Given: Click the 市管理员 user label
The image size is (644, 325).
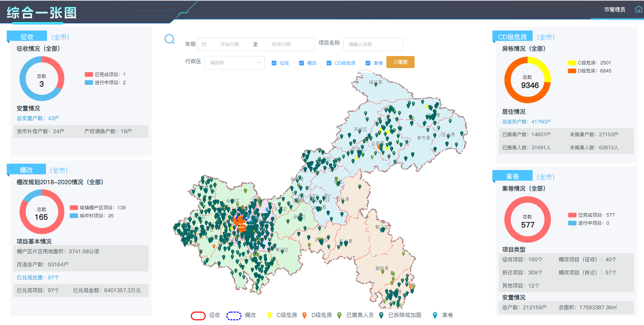Looking at the screenshot, I should point(614,9).
